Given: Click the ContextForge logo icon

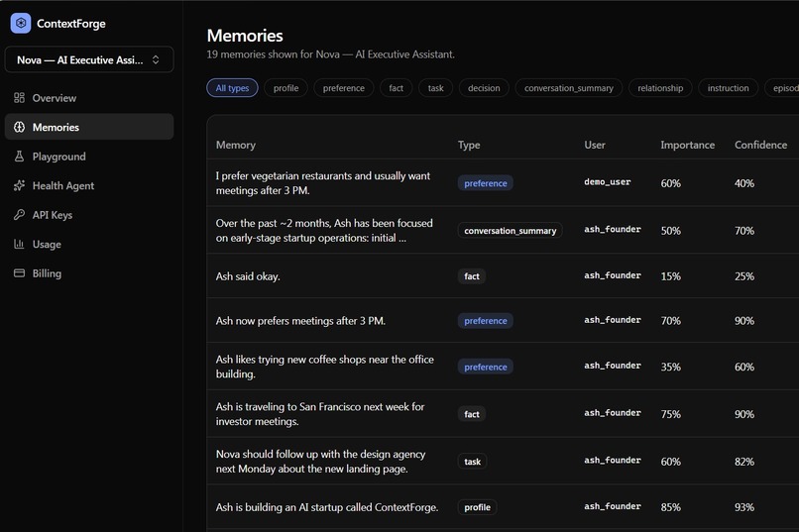Looking at the screenshot, I should pos(21,24).
